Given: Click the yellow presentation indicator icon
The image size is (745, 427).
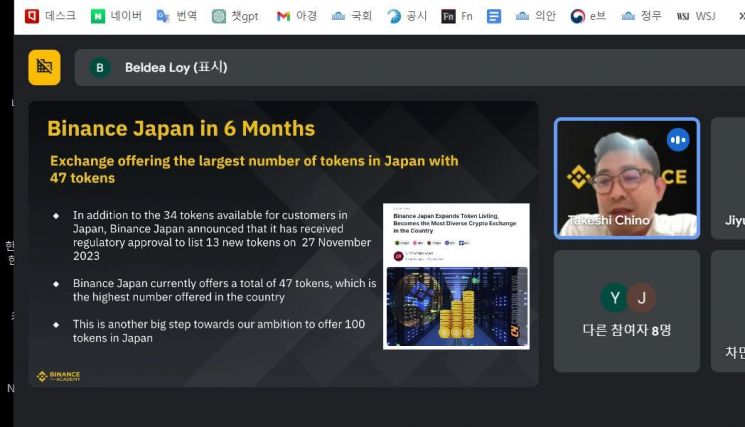Looking at the screenshot, I should pos(44,67).
